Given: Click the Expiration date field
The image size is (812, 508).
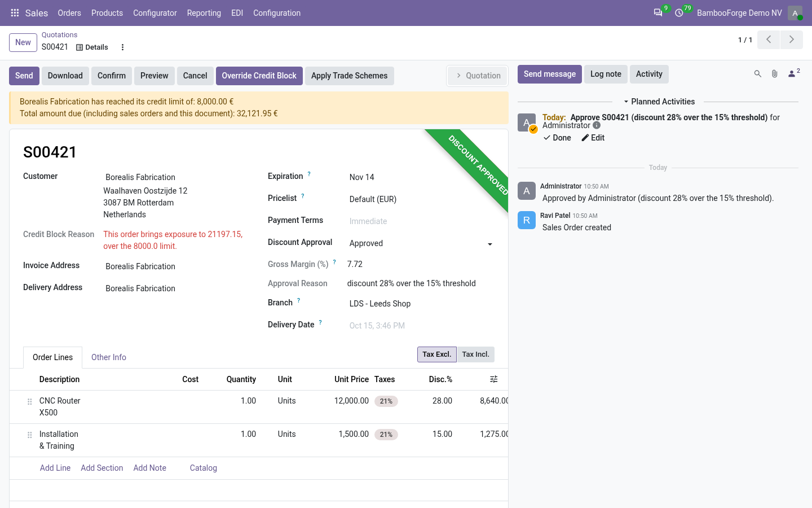Looking at the screenshot, I should point(421,177).
